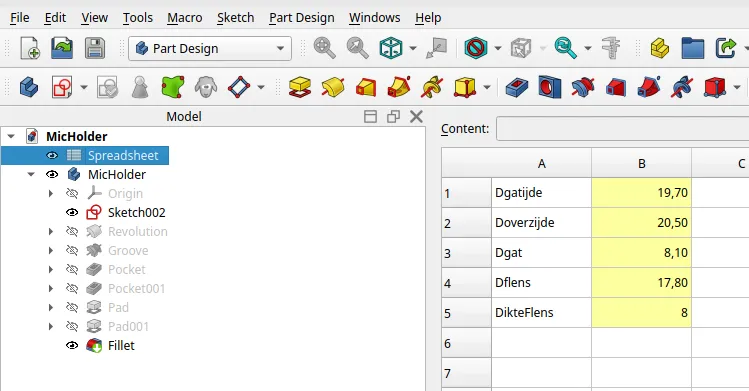Click the Pocket tool icon
This screenshot has width=749, height=391.
tap(517, 87)
